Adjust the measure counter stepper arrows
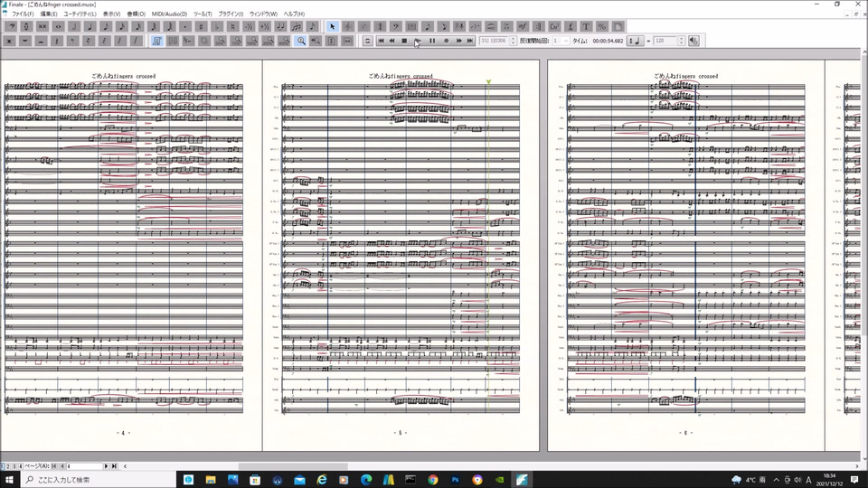 coord(513,41)
